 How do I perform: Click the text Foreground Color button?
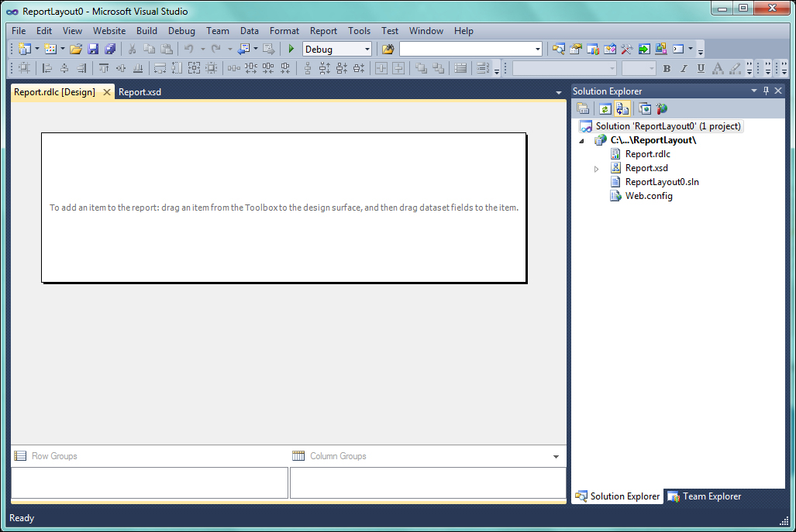[718, 68]
